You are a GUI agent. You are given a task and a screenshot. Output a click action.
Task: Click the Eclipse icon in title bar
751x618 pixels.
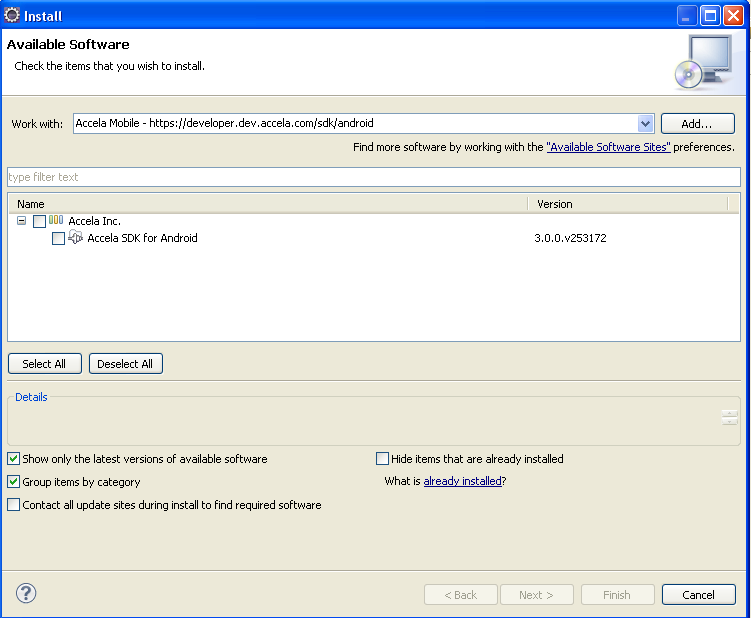tap(12, 15)
